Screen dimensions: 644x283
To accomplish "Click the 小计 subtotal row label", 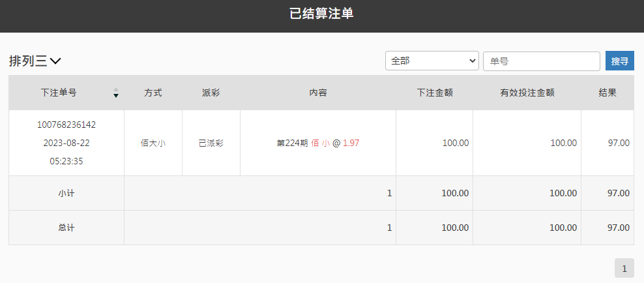I will click(x=66, y=193).
